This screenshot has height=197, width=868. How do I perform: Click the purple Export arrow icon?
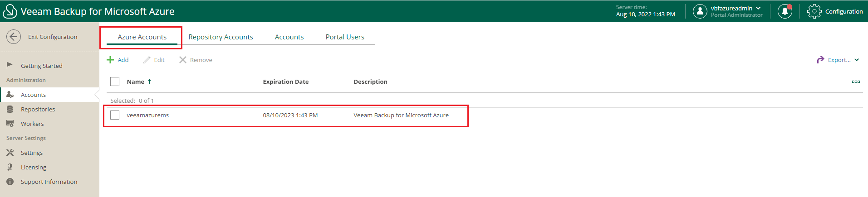(820, 60)
